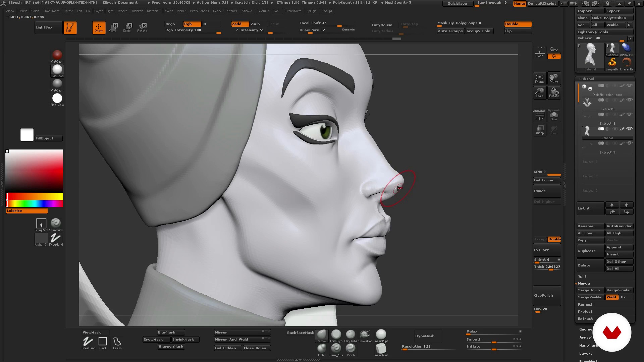
Task: Hide the Extract3 subtool via eye icon
Action: [630, 100]
